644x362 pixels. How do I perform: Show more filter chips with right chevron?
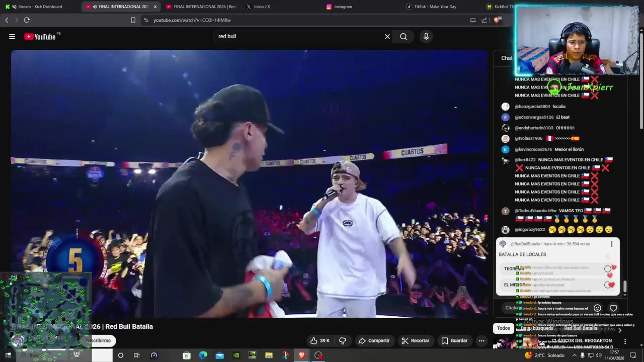[x=620, y=330]
